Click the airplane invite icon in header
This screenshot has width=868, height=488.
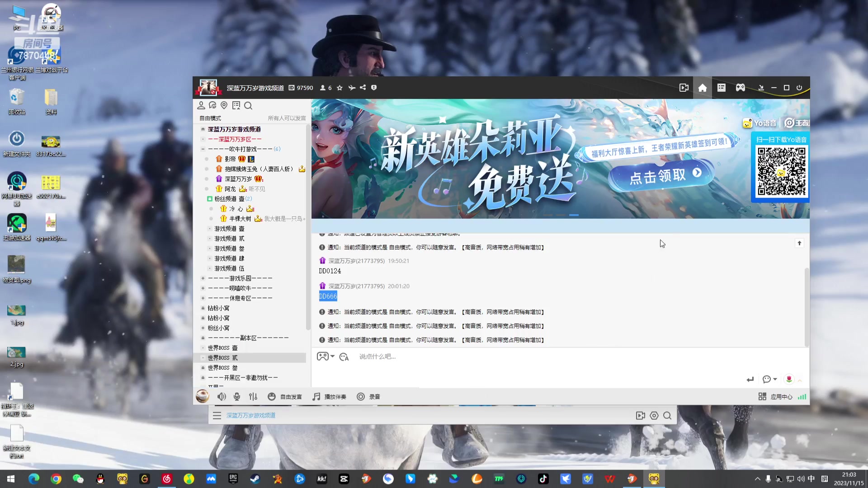[x=352, y=88]
